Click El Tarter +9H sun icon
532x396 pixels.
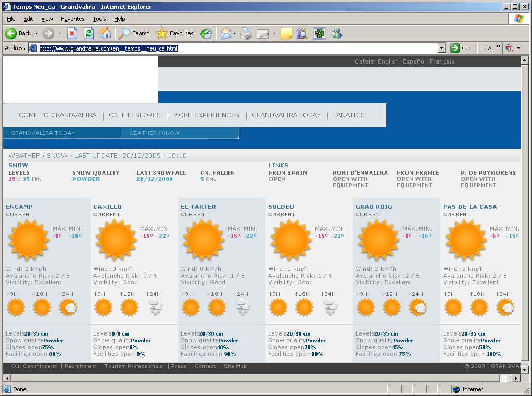click(191, 307)
